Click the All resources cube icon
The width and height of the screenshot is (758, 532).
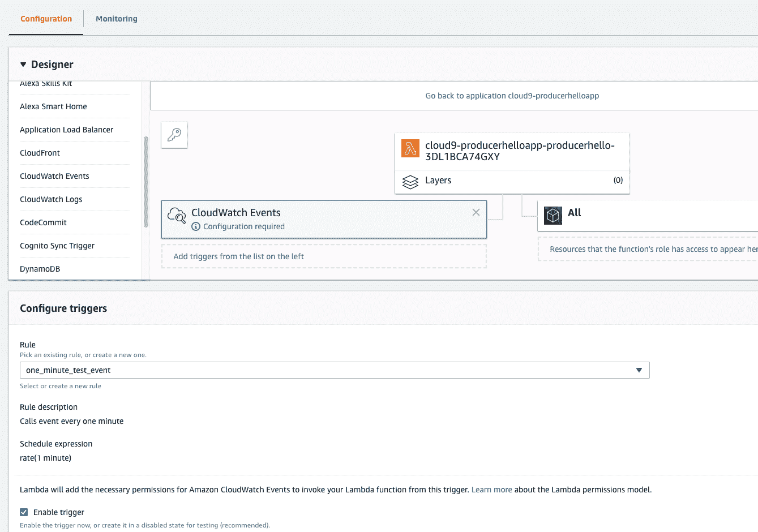[553, 215]
